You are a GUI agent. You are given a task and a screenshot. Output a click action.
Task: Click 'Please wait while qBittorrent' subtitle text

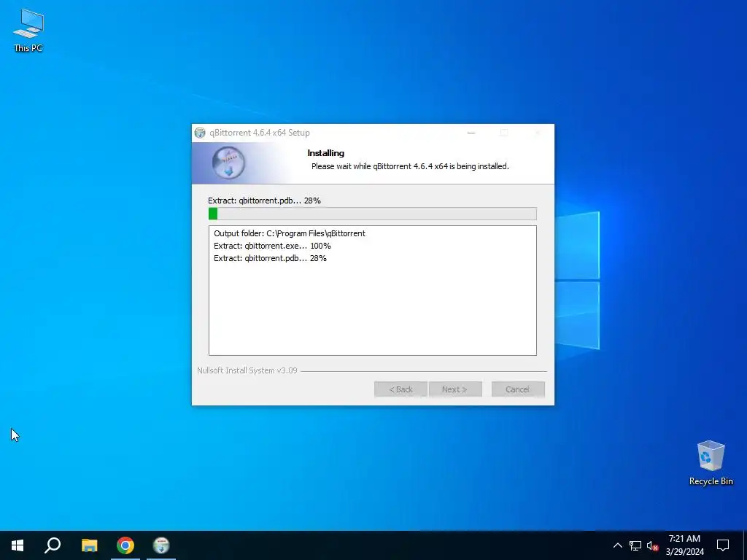(x=410, y=166)
